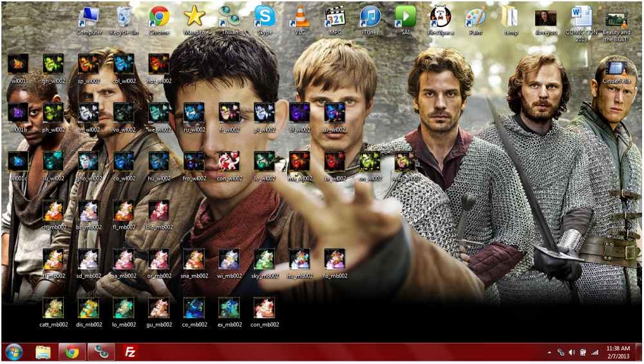644x364 pixels.
Task: Select the blo_mb002 file
Action: (x=159, y=215)
